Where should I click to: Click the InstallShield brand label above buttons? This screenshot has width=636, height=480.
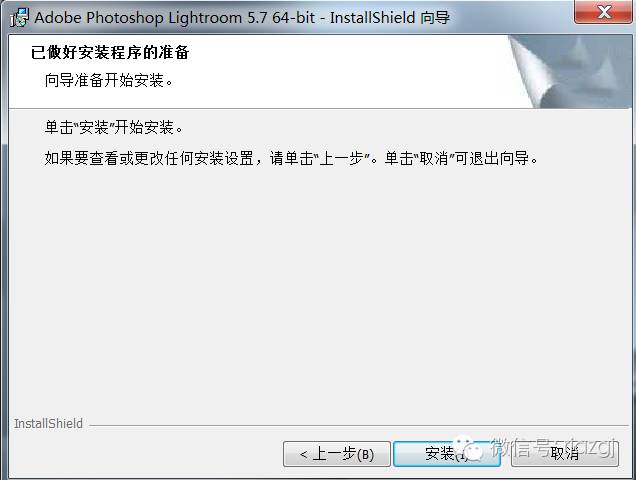48,424
